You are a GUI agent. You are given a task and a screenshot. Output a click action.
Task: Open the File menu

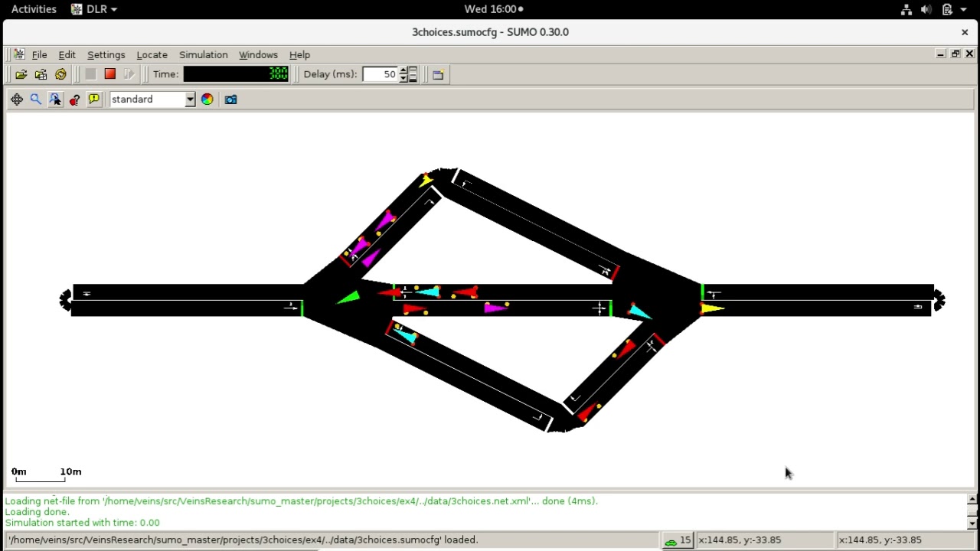tap(39, 55)
